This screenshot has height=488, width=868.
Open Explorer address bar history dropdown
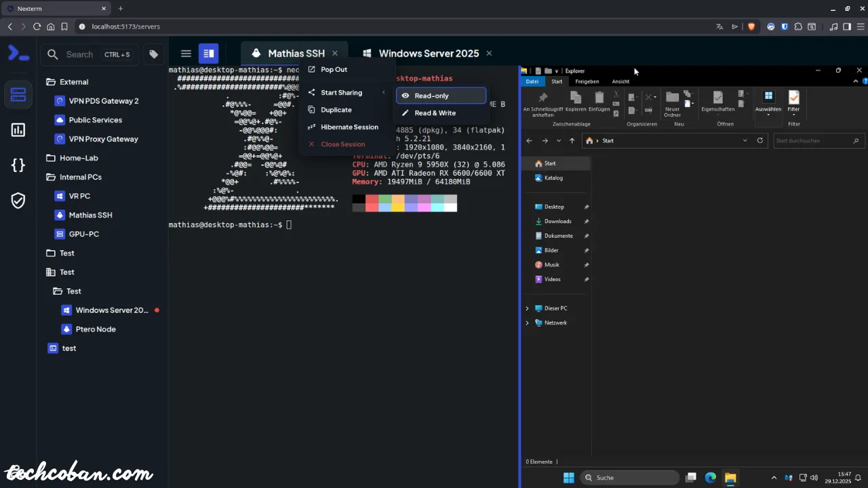click(x=745, y=141)
